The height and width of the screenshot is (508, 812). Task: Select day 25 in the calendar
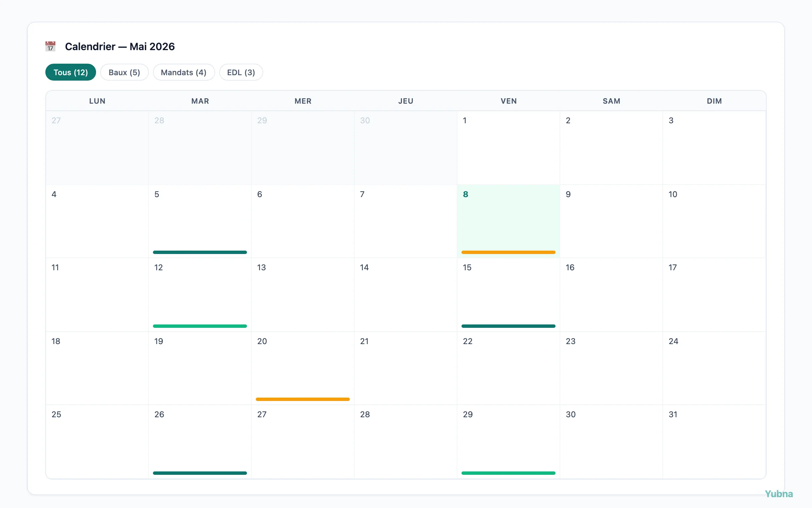(x=97, y=442)
